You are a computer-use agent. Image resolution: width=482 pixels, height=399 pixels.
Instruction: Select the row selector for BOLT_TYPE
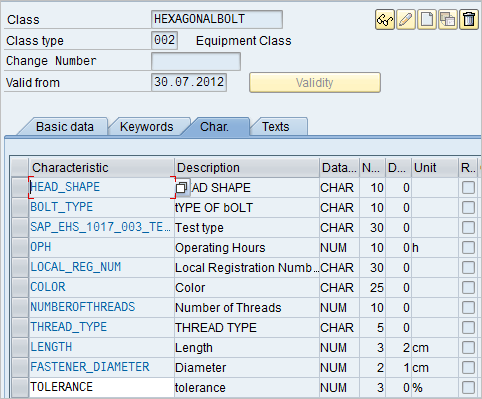tap(20, 208)
